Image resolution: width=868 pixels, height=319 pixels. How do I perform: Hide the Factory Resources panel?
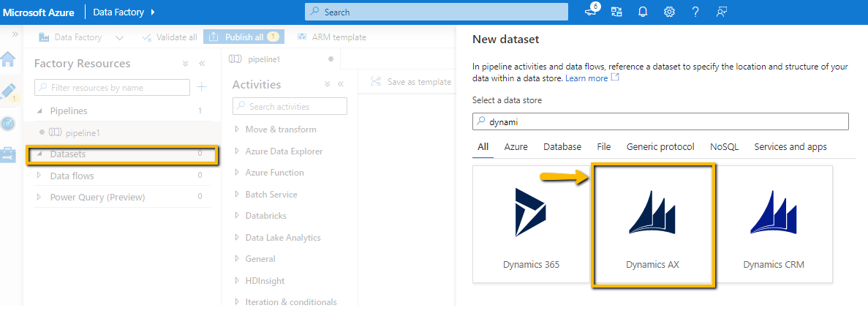tap(202, 64)
